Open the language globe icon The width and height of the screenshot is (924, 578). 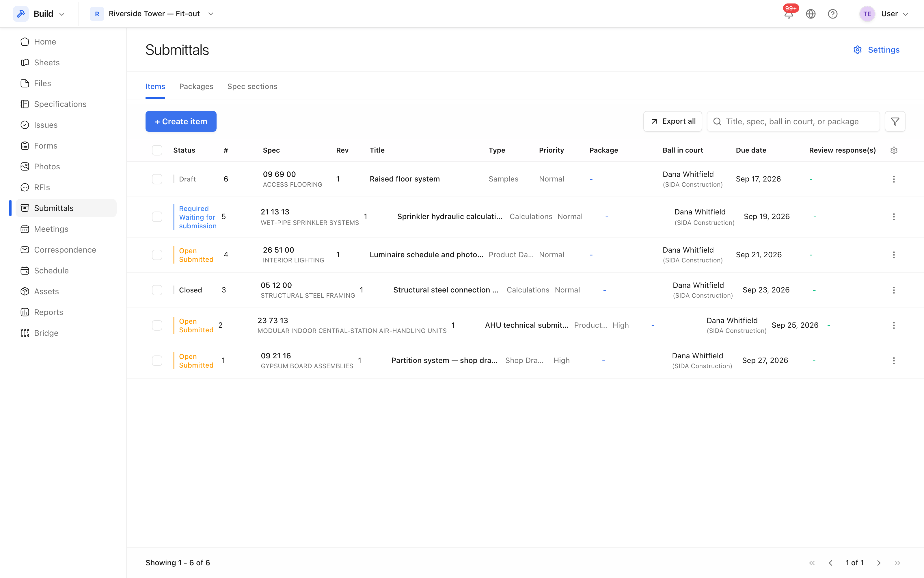811,14
